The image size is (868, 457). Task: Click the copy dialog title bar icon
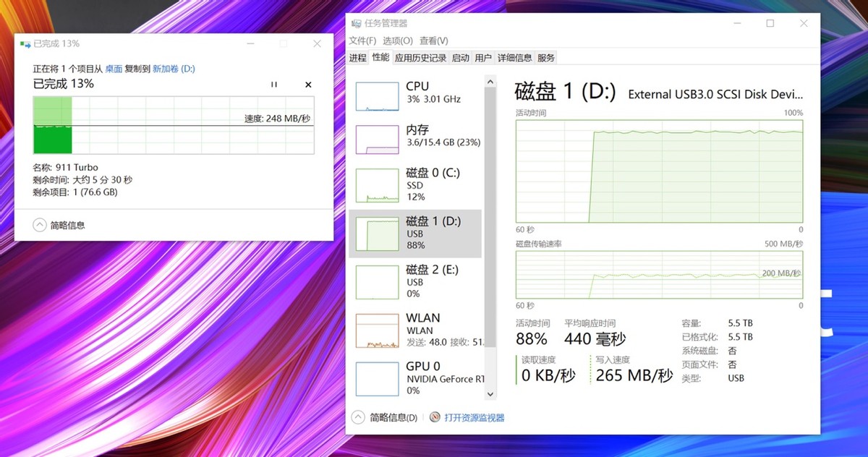25,44
